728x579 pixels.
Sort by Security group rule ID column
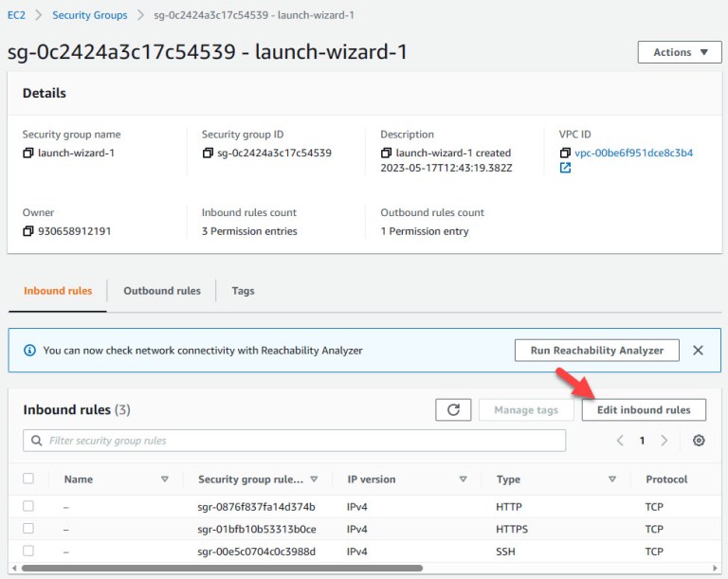click(314, 479)
